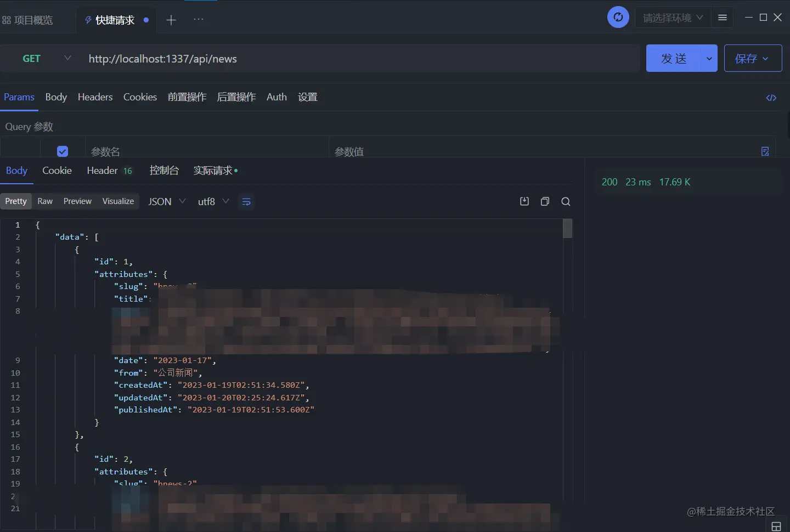Toggle word wrap in the response viewer
790x532 pixels.
click(x=246, y=202)
